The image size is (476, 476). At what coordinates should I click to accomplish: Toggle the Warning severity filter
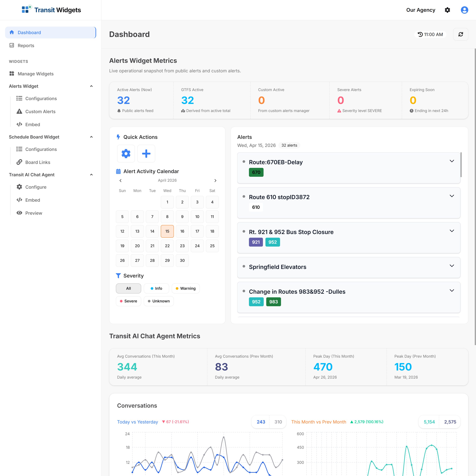pyautogui.click(x=185, y=288)
